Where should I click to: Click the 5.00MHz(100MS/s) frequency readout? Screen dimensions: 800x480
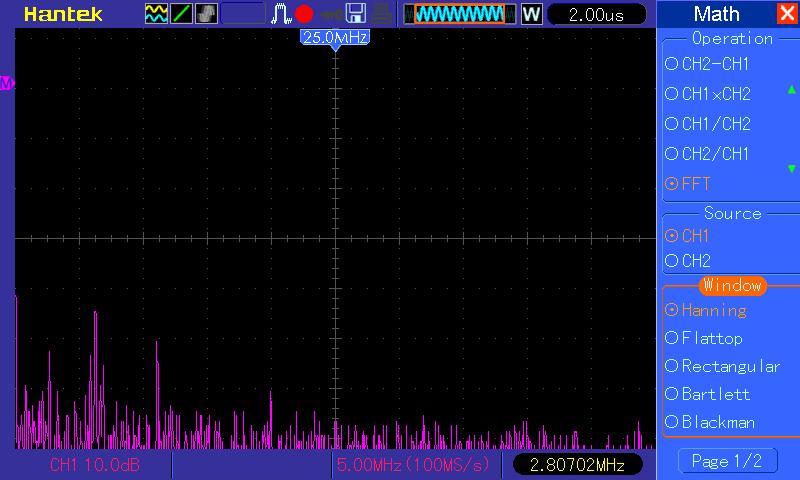(413, 465)
